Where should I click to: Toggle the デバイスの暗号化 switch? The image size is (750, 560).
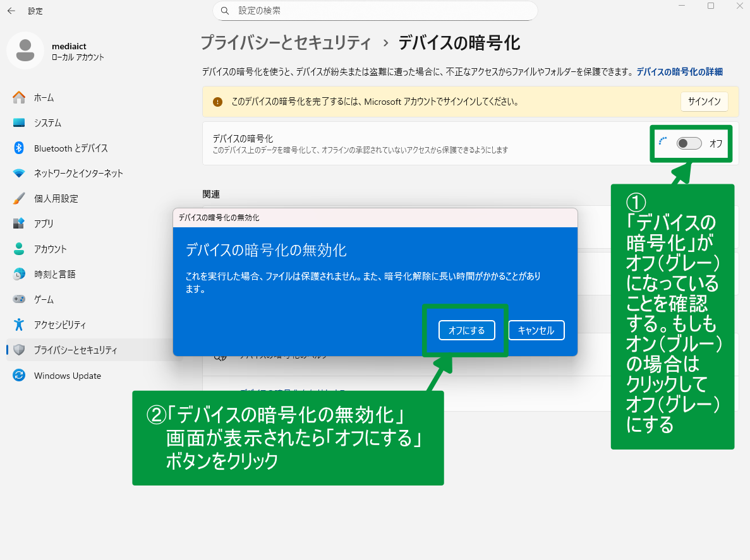click(689, 143)
